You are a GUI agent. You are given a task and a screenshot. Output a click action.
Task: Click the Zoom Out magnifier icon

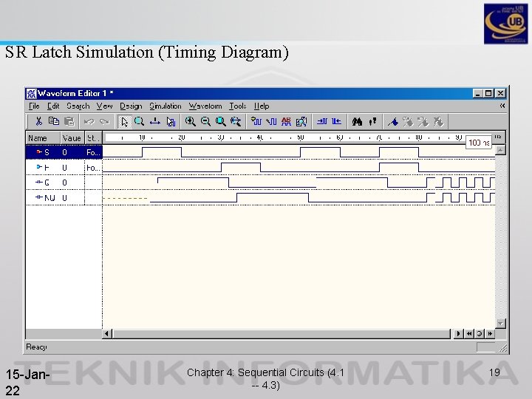point(205,121)
